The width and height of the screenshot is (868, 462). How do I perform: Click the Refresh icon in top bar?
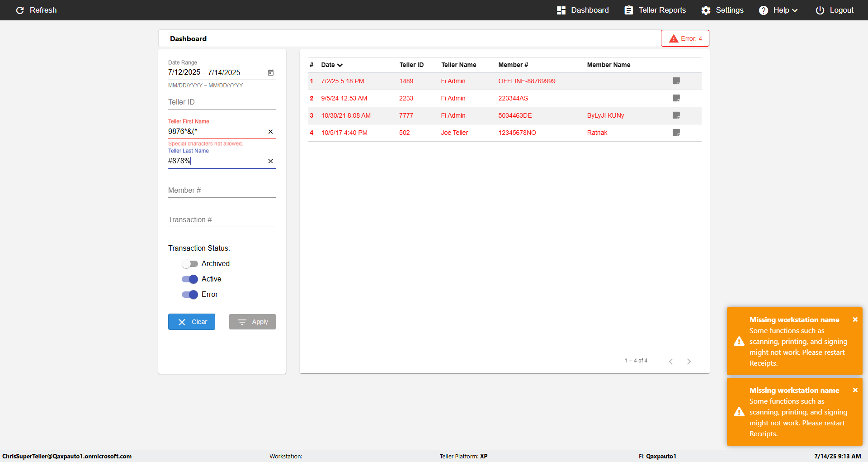tap(20, 10)
